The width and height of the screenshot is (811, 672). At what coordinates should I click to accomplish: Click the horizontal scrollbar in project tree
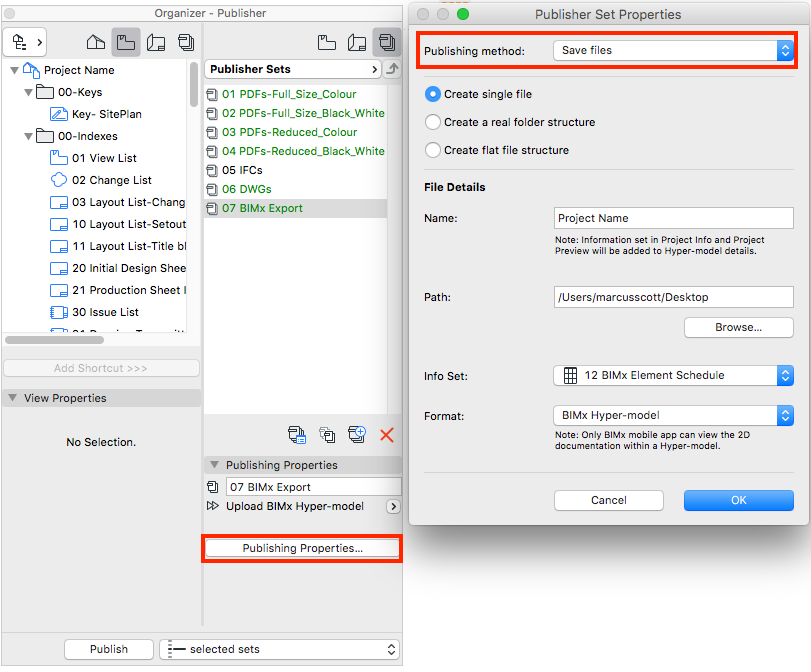click(54, 340)
